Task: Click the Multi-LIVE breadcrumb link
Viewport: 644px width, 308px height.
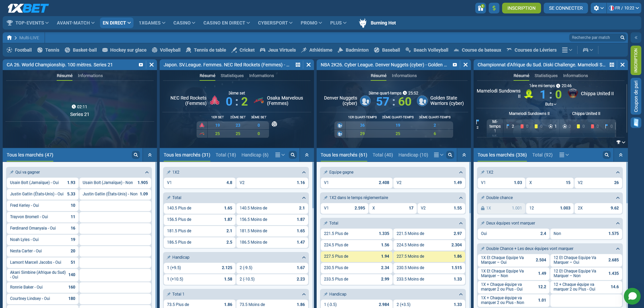Action: click(x=29, y=38)
